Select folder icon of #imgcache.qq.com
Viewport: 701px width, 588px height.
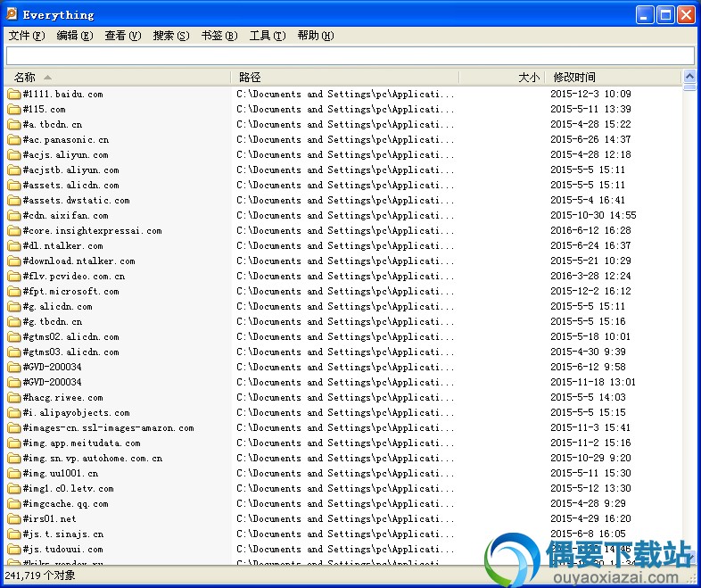tap(14, 504)
